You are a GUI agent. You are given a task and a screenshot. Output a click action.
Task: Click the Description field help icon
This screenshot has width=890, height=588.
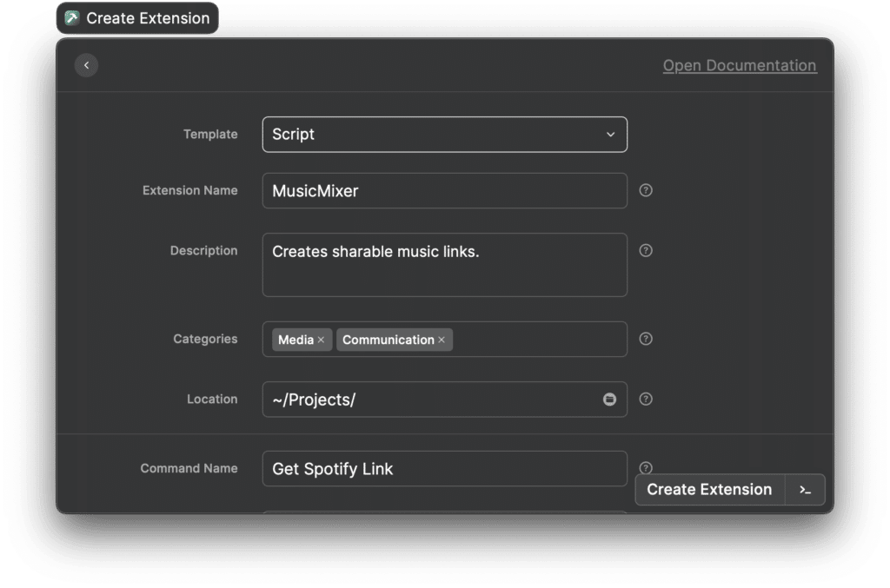646,250
